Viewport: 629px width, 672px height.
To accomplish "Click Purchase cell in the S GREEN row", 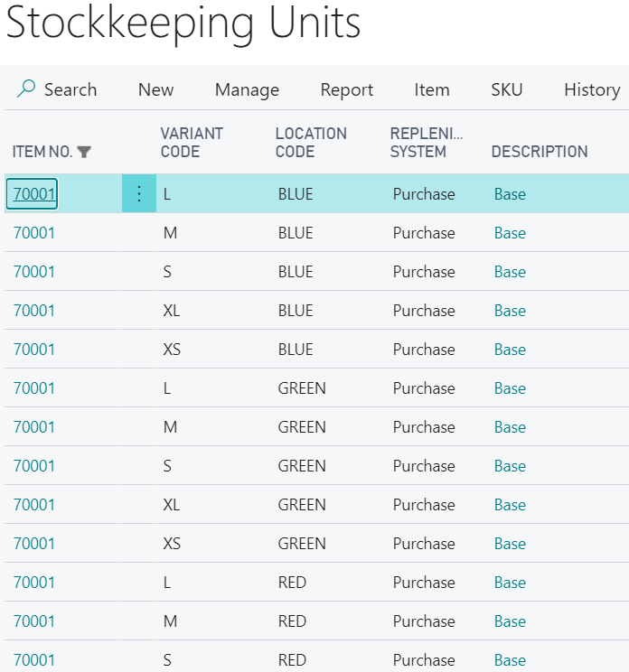I will 424,466.
